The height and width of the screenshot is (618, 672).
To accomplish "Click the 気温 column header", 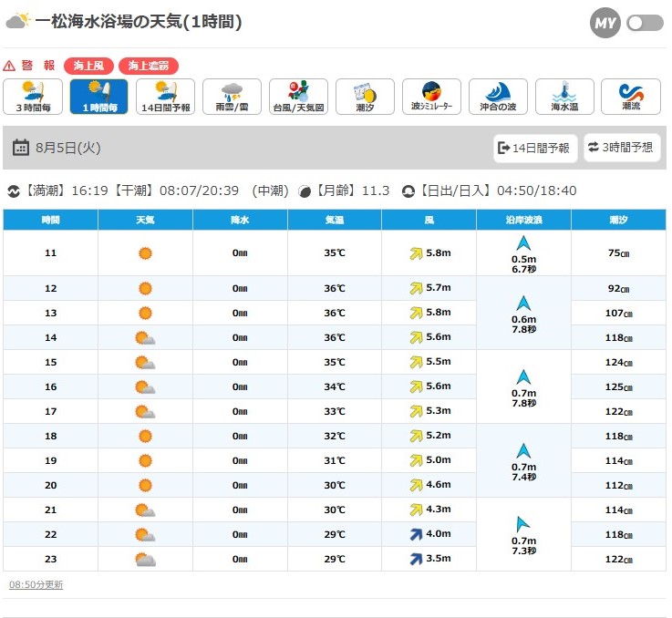I will [x=335, y=220].
